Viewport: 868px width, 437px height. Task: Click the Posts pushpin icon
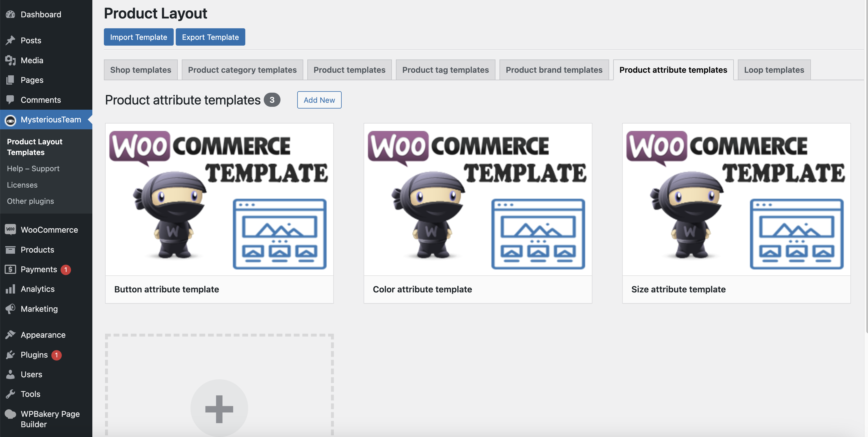click(10, 40)
